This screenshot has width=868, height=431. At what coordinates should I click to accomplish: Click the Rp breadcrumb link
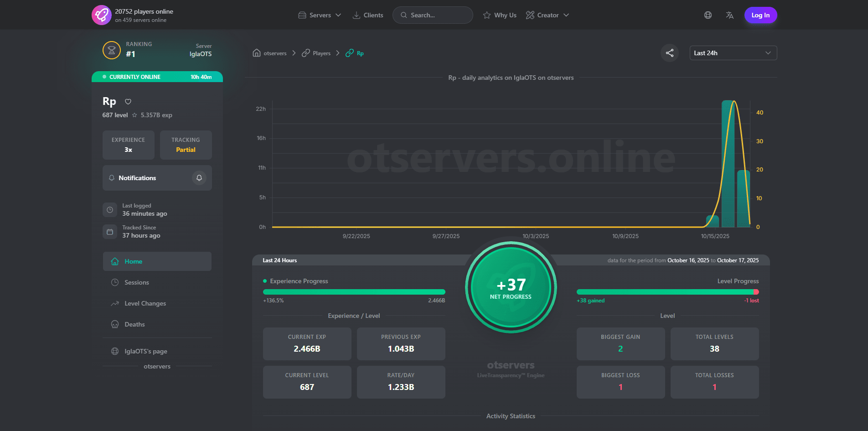click(x=355, y=53)
